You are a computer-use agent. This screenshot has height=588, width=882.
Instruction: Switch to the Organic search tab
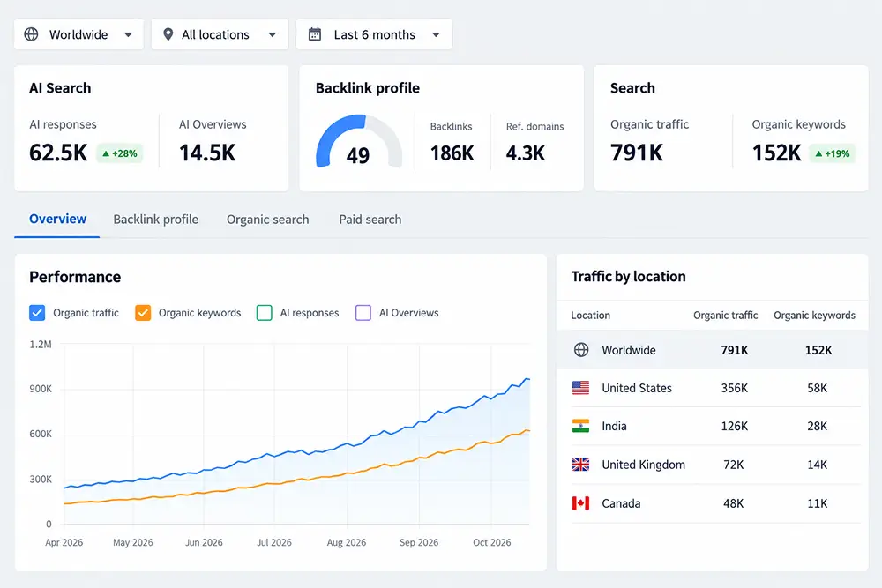click(x=268, y=220)
